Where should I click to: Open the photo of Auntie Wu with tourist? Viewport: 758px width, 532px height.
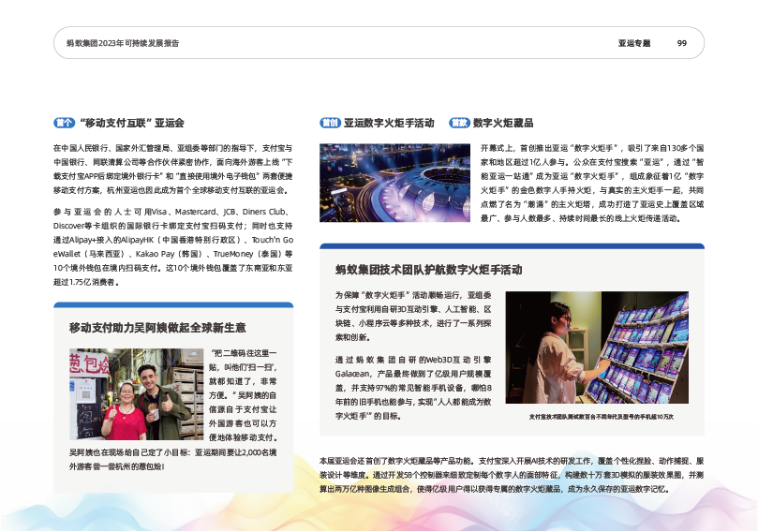coord(137,393)
